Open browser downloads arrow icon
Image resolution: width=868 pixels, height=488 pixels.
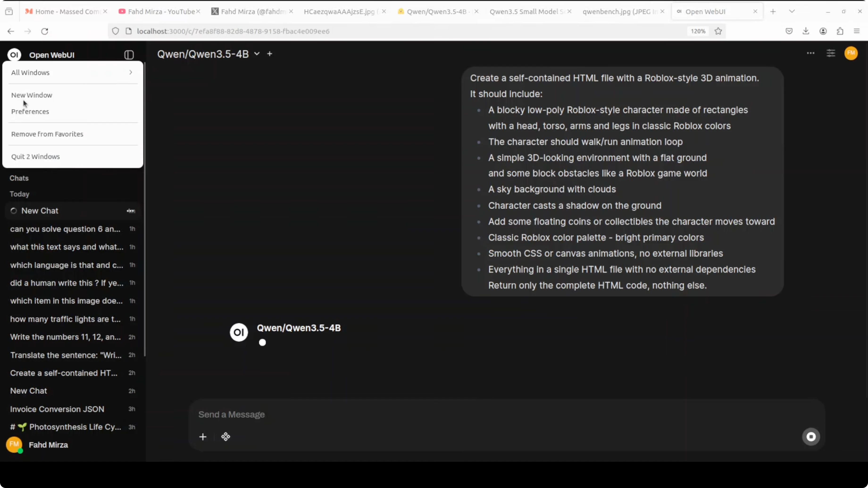[806, 31]
